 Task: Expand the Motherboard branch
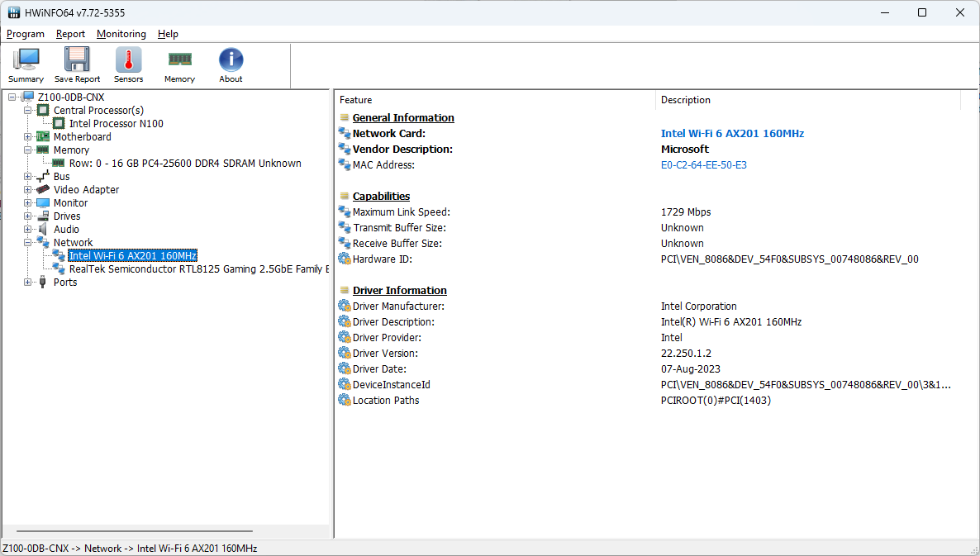[x=27, y=137]
